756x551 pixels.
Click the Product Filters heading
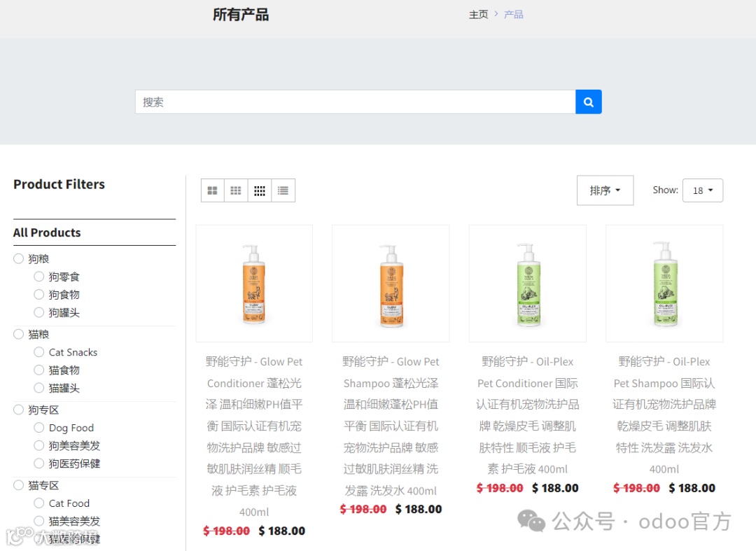tap(59, 184)
